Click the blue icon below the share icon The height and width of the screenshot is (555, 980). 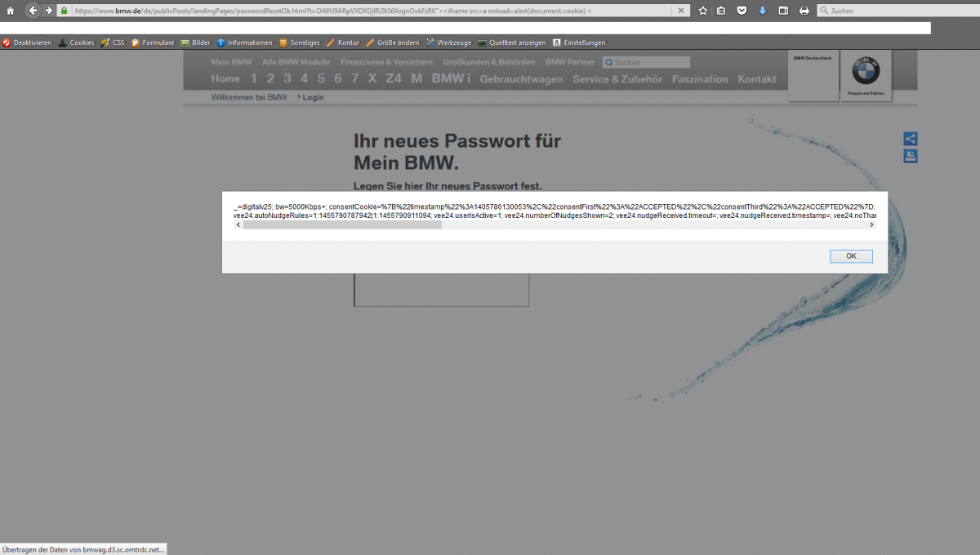[x=911, y=156]
